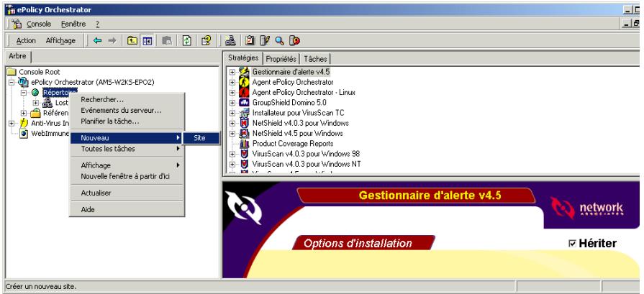The height and width of the screenshot is (294, 644).
Task: Click the GroupShield Domino 5.0 icon
Action: click(x=245, y=103)
